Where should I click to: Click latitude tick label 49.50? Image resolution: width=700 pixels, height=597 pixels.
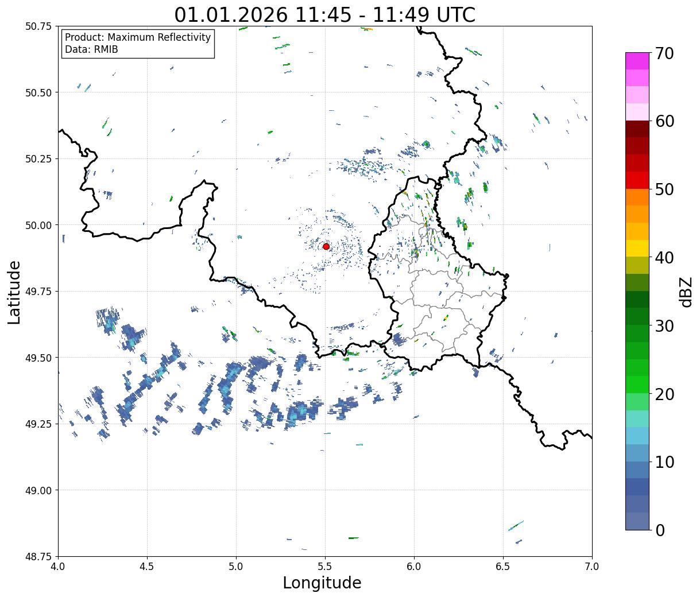38,358
